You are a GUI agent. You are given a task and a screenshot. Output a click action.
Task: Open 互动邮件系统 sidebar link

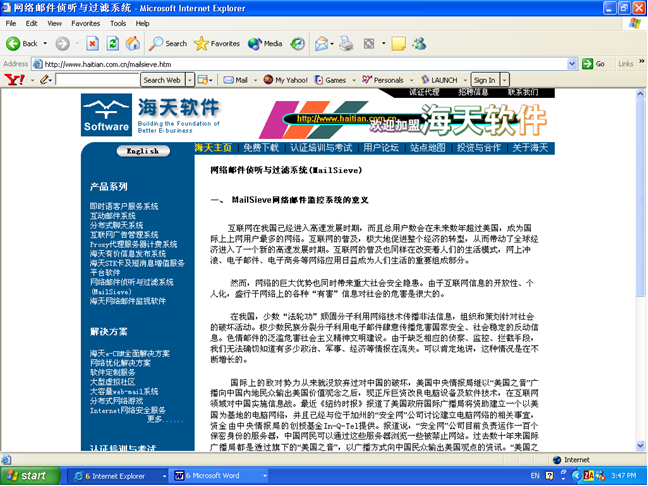coord(112,216)
